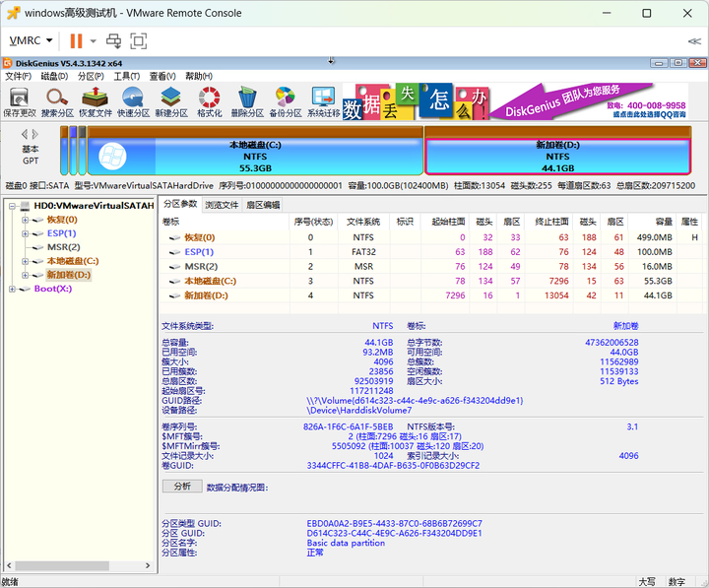709x588 pixels.
Task: Start Quick Partition (快速分区) tool
Action: pos(133,101)
